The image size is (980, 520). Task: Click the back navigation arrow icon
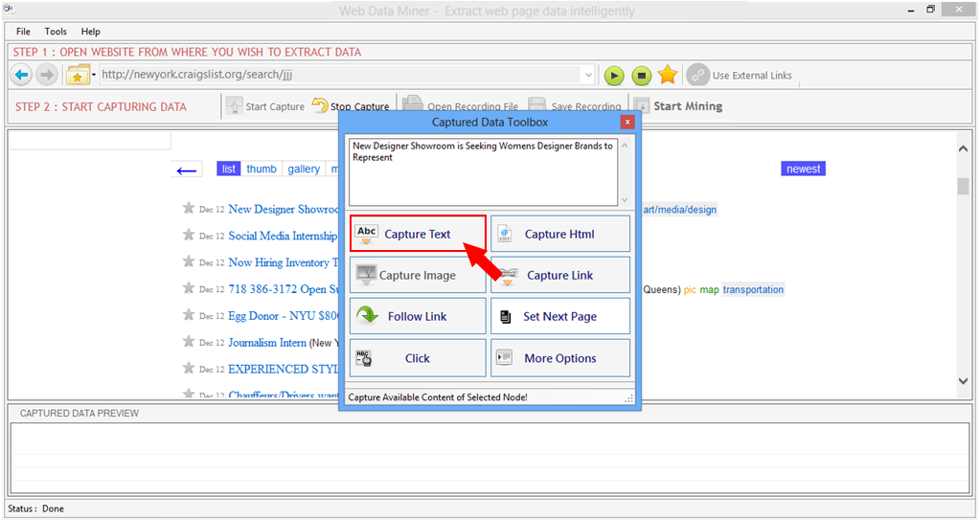pyautogui.click(x=21, y=75)
